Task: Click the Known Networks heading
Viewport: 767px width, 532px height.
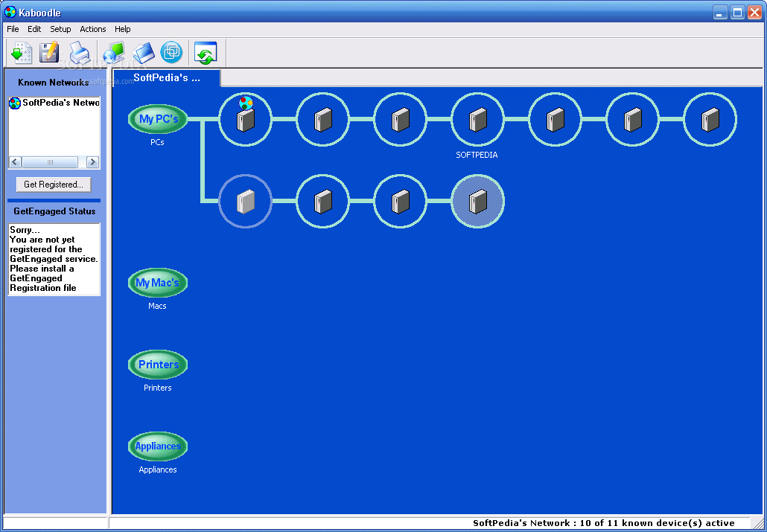Action: [x=54, y=82]
